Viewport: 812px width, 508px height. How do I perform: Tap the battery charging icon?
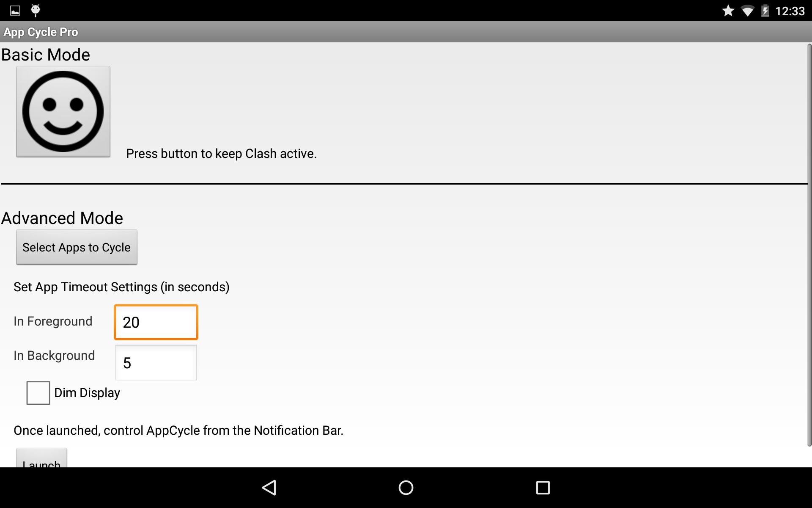[x=765, y=11]
